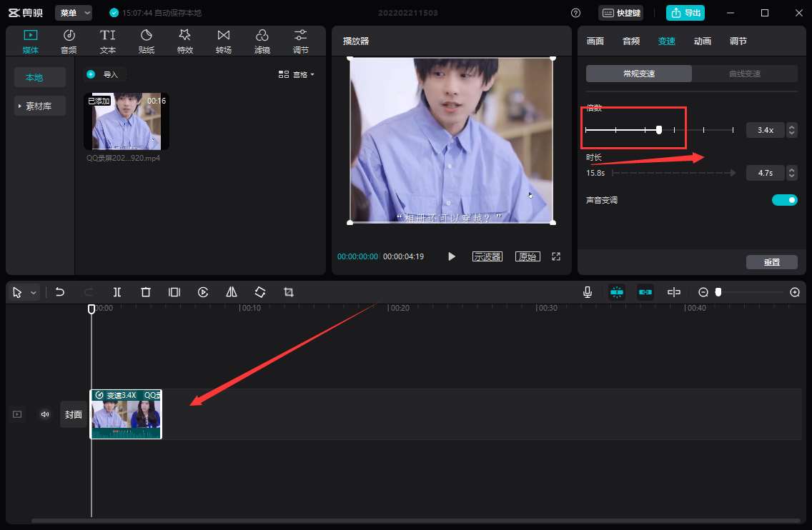Click the delete trash icon in timeline toolbar

point(146,292)
